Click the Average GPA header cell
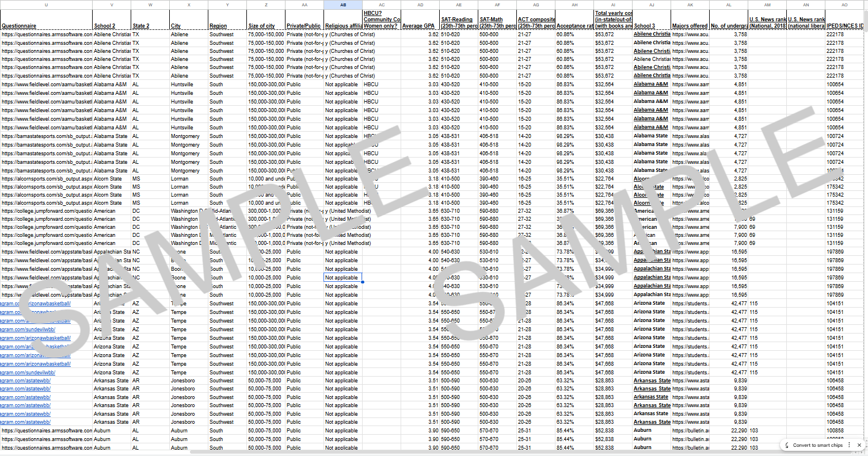Viewport: 868px width, 456px height. pyautogui.click(x=420, y=26)
